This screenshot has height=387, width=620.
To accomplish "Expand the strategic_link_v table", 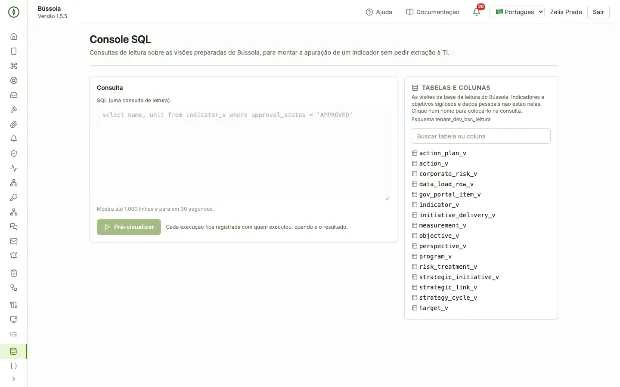I will [444, 287].
